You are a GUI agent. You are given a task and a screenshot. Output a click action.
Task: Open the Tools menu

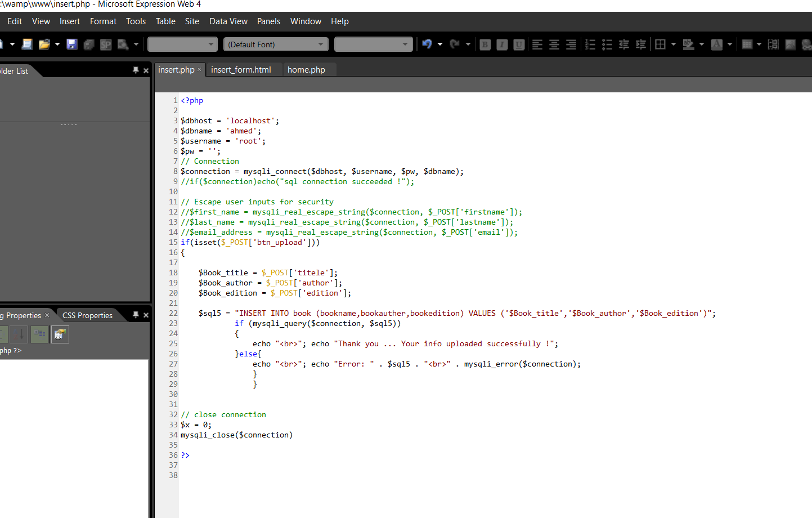[136, 21]
